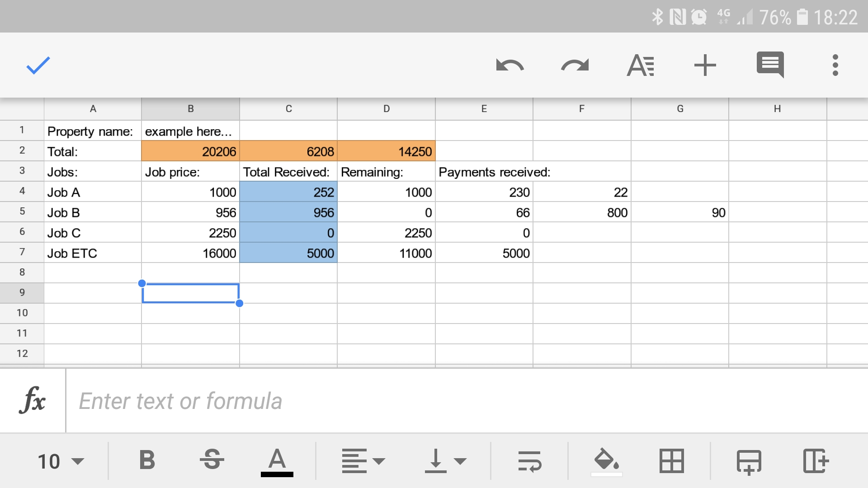Screen dimensions: 868x488
Task: Select column D header
Action: coord(386,109)
